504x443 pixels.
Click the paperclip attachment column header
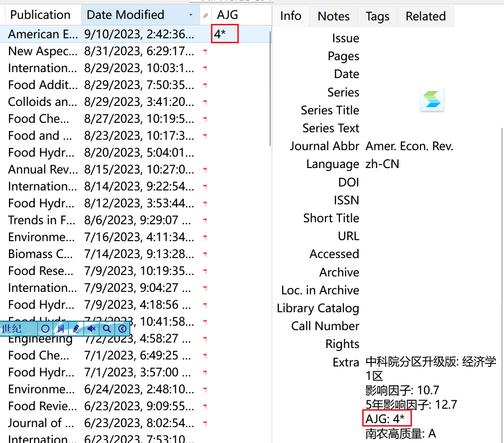[204, 15]
